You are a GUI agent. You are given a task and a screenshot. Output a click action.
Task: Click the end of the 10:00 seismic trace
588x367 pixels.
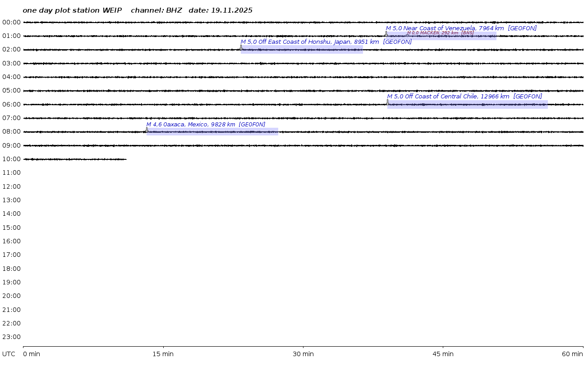[126, 159]
